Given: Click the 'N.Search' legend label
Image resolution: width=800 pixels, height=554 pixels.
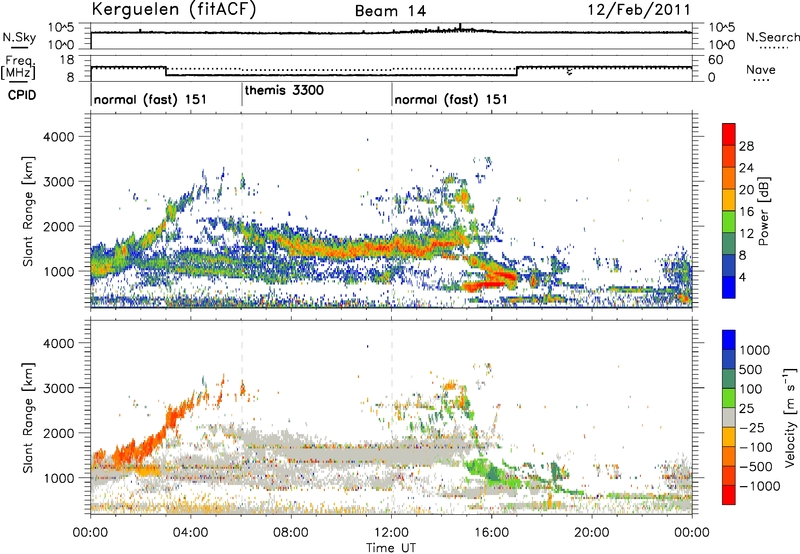Looking at the screenshot, I should coord(772,37).
